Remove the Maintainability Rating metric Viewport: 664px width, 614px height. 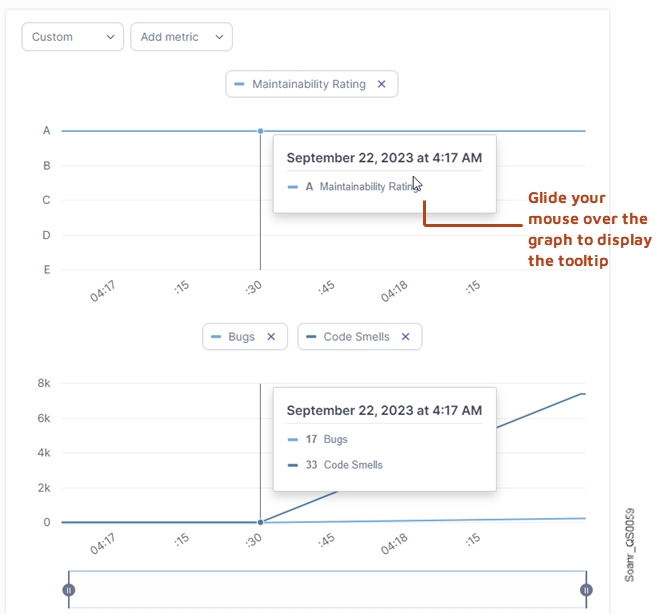pos(381,84)
